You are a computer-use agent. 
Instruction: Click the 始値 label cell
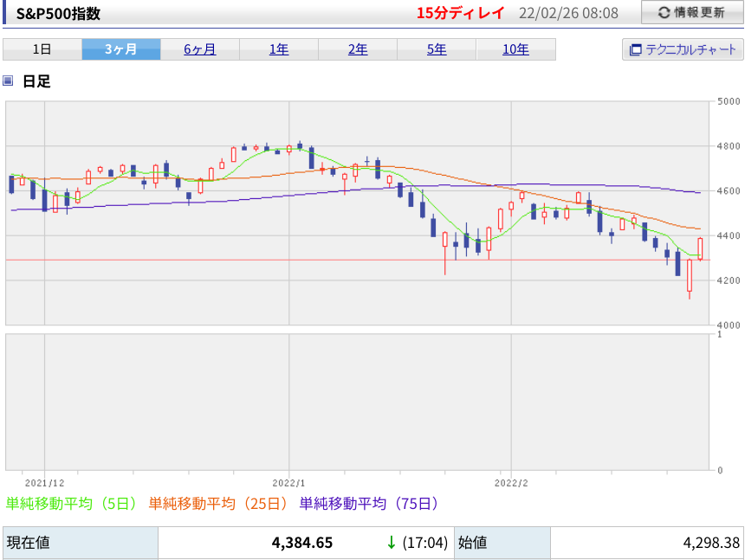(502, 543)
